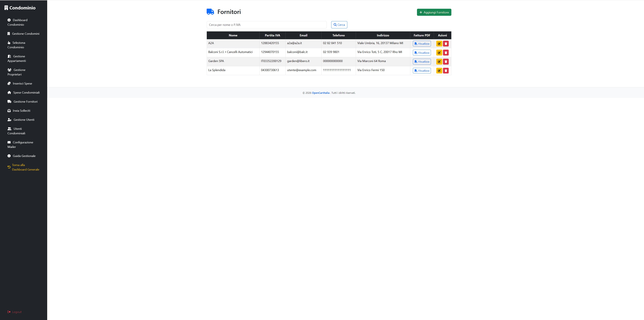
Task: Click the blue truck icon beside Fornitori
Action: pyautogui.click(x=210, y=12)
